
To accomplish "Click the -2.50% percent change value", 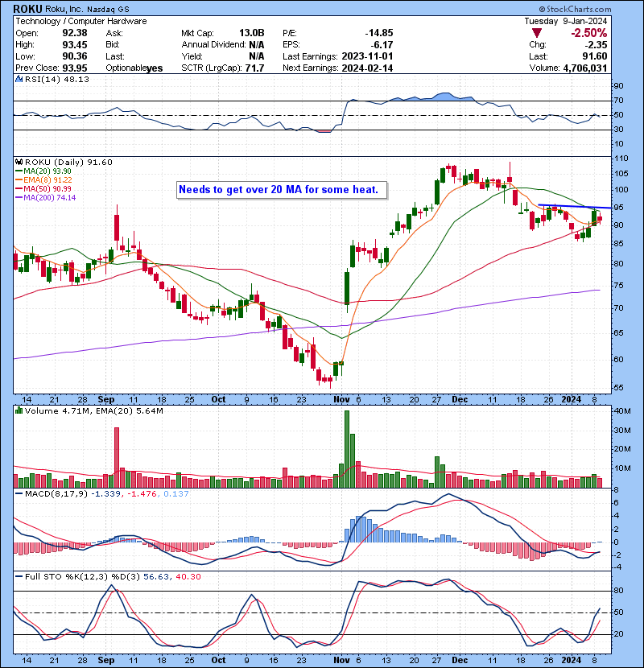I will coord(589,33).
